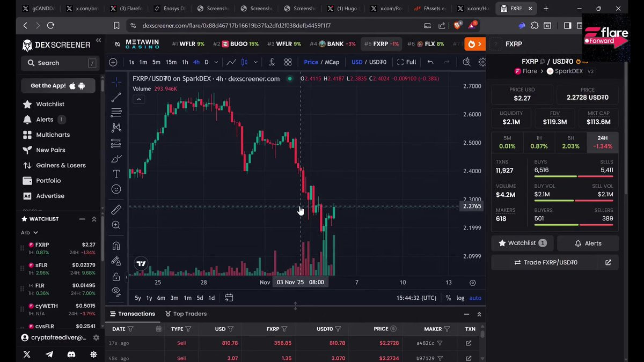Open go-to-date calendar icon
The width and height of the screenshot is (644, 362).
point(229,298)
